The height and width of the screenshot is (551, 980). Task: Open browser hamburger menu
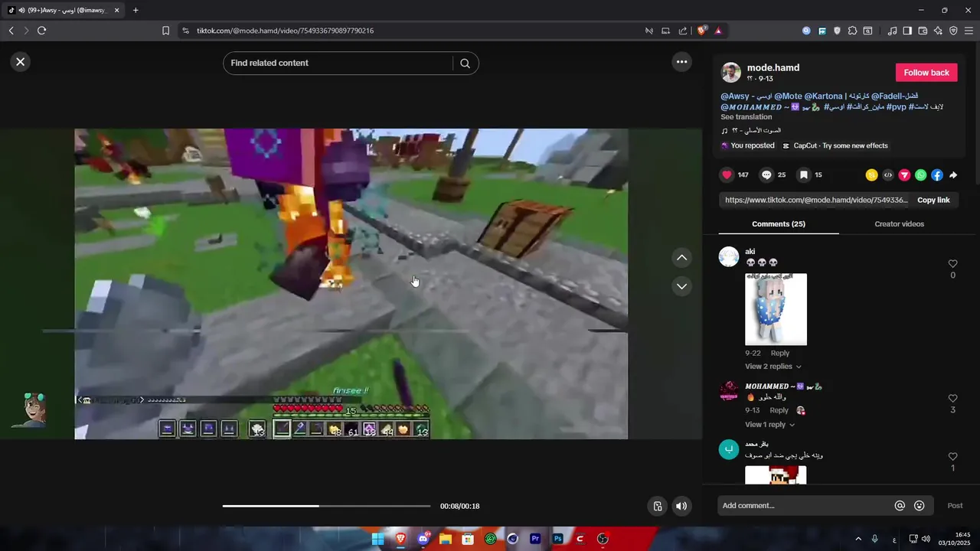pos(969,31)
